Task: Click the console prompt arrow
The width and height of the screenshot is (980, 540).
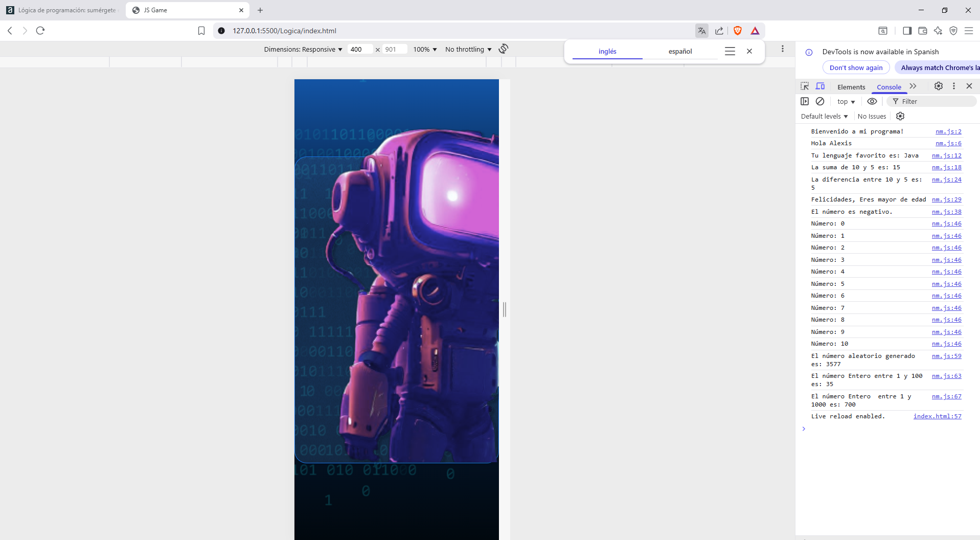Action: (804, 429)
